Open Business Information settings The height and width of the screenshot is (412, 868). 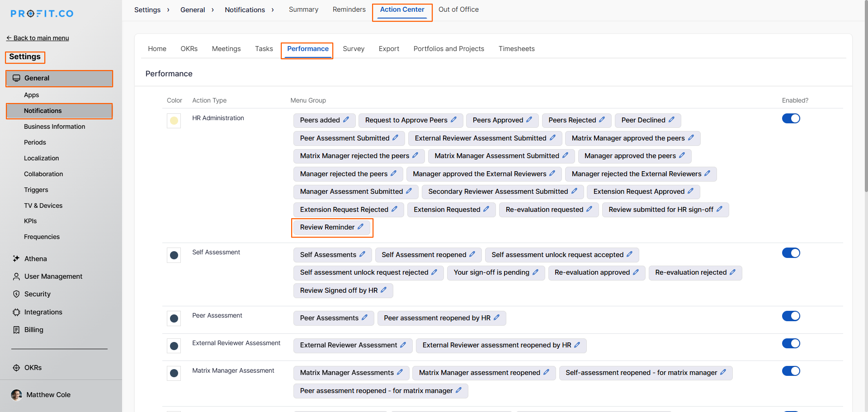point(54,126)
